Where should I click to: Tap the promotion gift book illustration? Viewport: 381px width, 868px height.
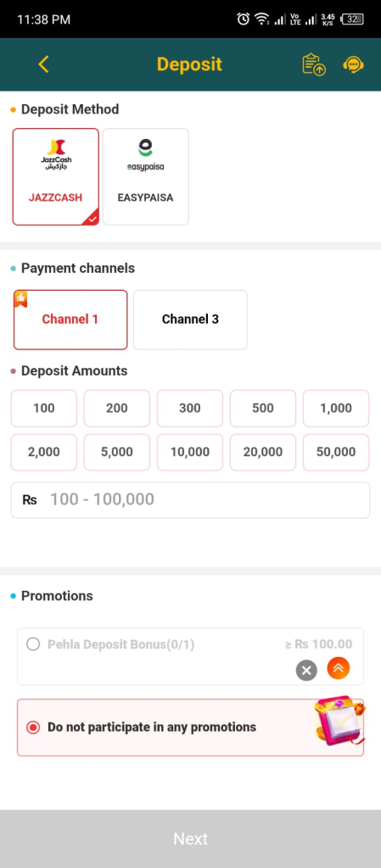(339, 721)
